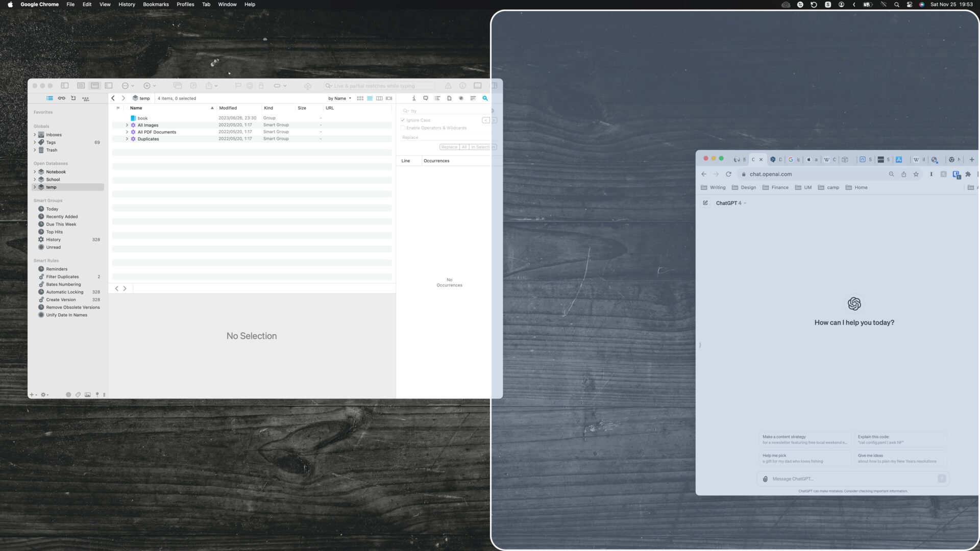Click the ChatGPT new chat pencil icon
980x551 pixels.
(x=705, y=203)
